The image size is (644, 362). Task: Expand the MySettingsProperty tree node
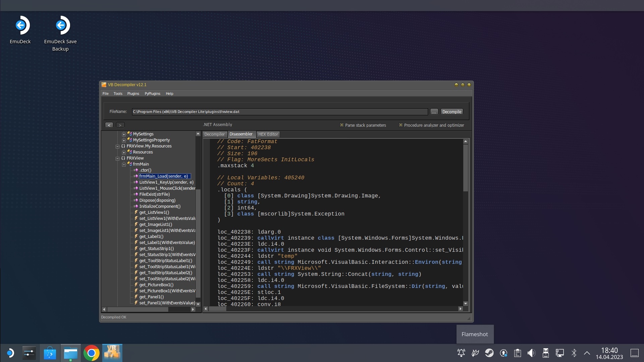[x=124, y=140]
